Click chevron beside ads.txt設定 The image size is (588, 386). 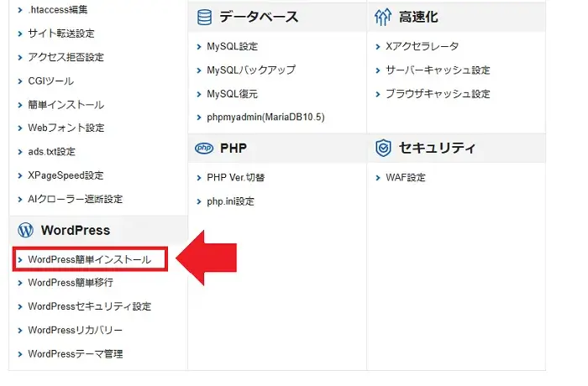(x=20, y=152)
